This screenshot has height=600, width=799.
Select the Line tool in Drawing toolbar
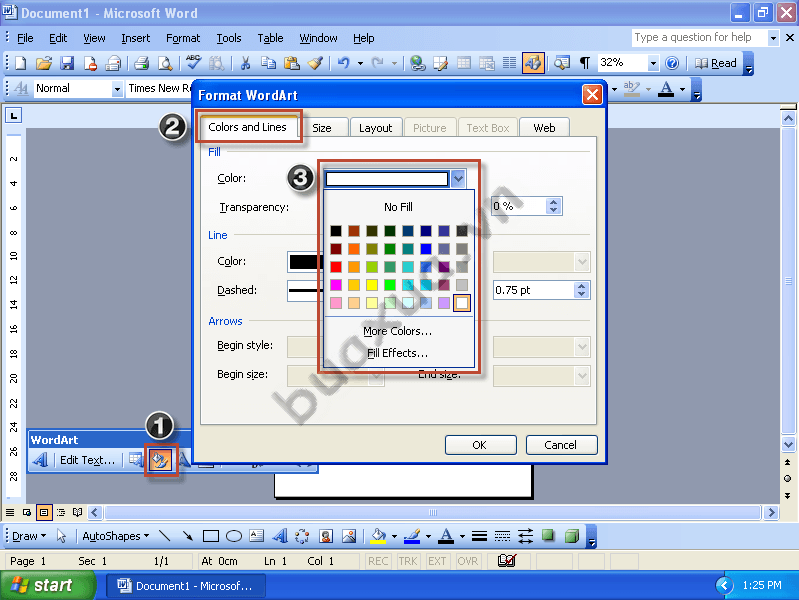(164, 536)
